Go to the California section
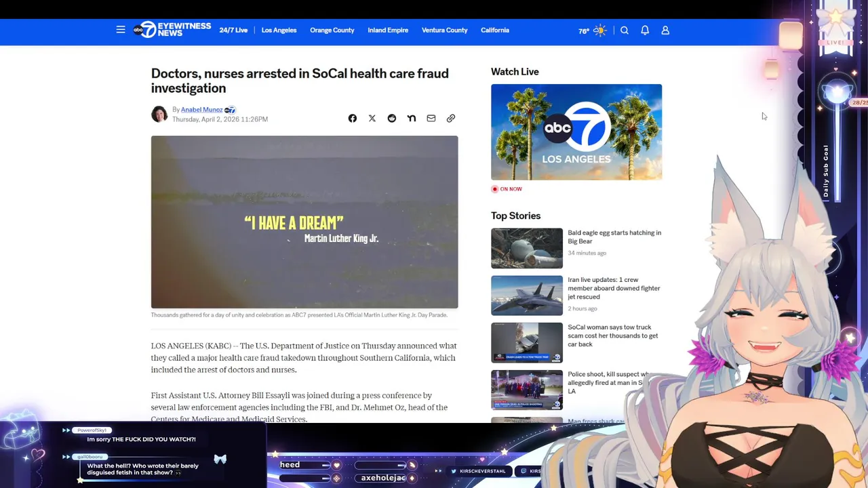 pos(495,30)
